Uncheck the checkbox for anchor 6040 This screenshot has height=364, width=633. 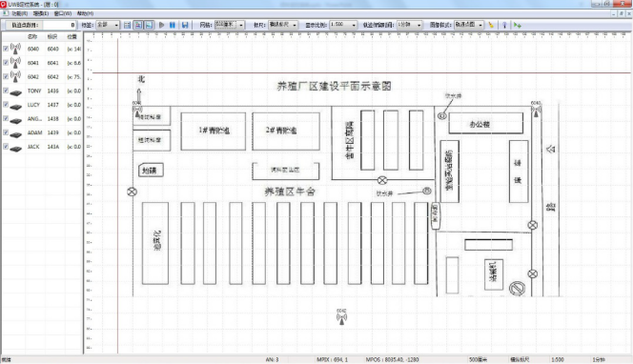[x=6, y=49]
